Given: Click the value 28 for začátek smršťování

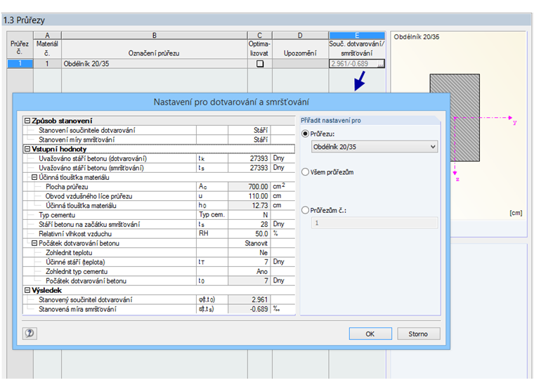Looking at the screenshot, I should (x=249, y=224).
